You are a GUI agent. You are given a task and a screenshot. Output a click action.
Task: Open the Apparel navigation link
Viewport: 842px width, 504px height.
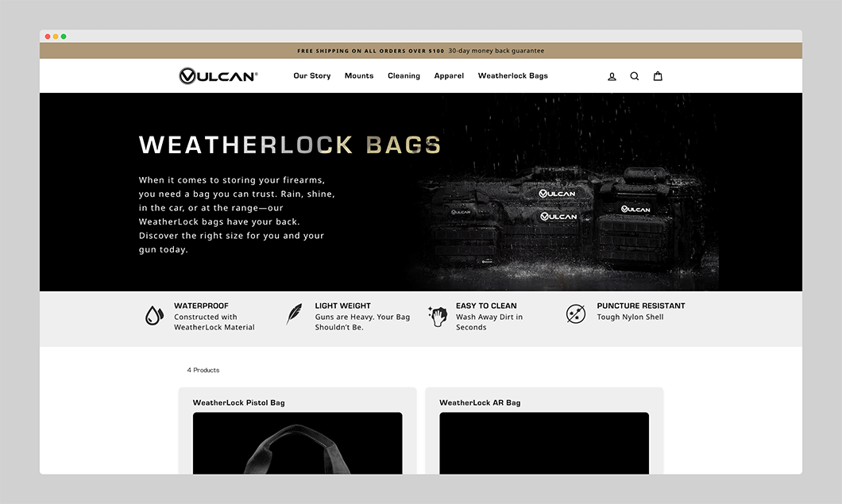click(449, 76)
